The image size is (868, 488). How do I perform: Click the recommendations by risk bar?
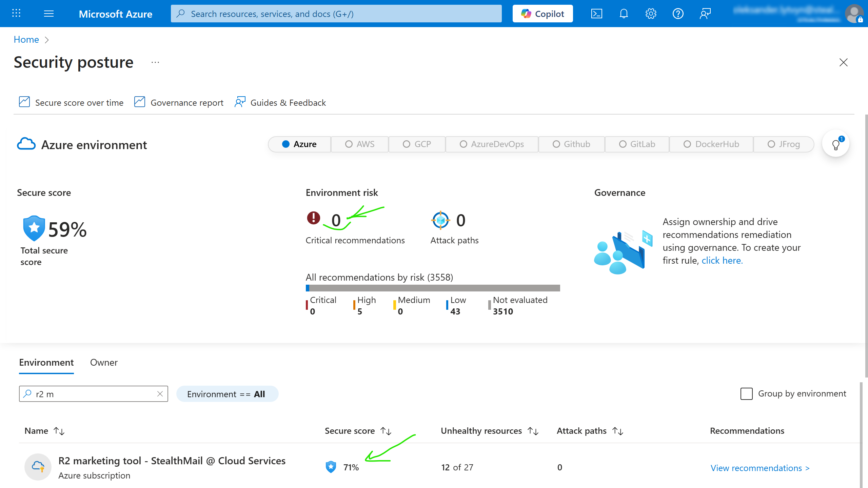click(433, 288)
